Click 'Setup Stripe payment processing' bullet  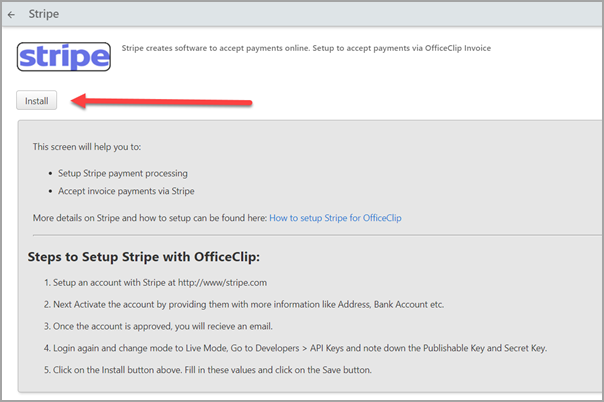pyautogui.click(x=122, y=173)
